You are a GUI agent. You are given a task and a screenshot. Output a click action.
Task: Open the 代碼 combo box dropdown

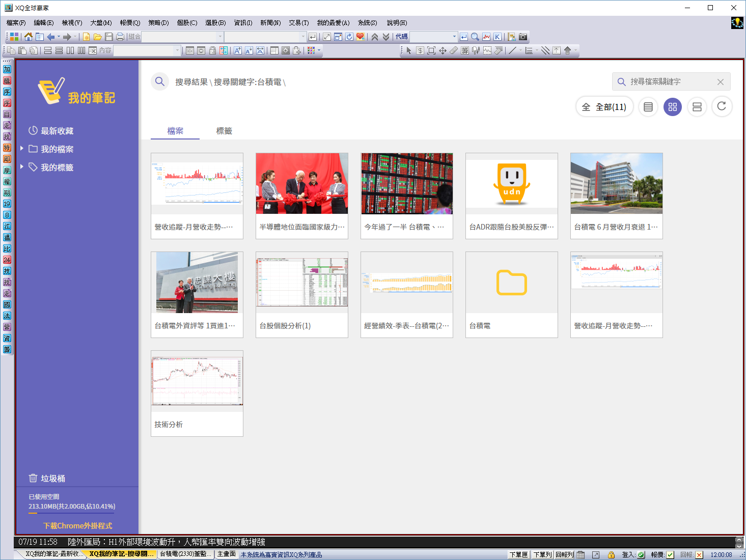(454, 37)
